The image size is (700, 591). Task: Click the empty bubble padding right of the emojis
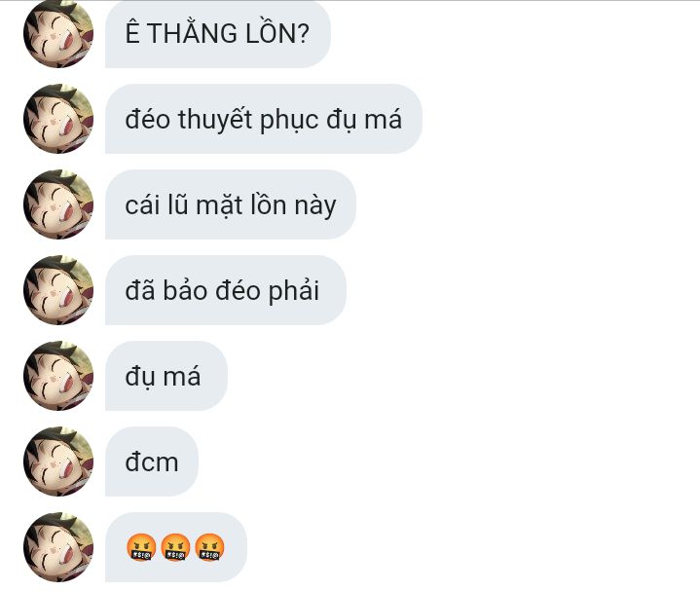pos(236,547)
